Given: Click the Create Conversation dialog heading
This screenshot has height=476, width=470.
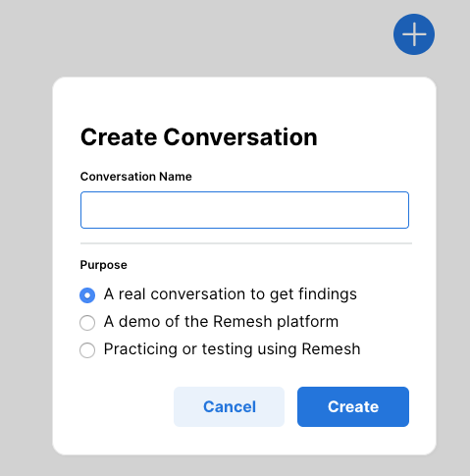Looking at the screenshot, I should point(199,137).
